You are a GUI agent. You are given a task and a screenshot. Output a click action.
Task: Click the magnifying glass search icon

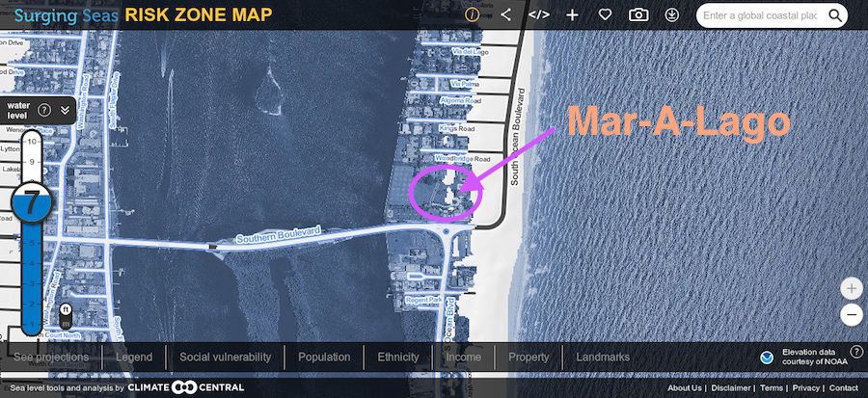pos(835,15)
